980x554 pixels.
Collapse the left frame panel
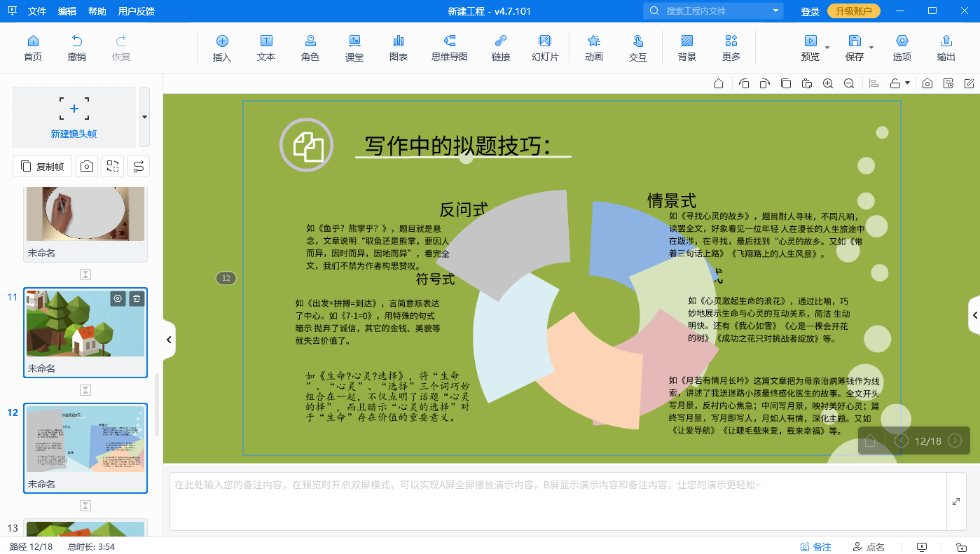click(169, 340)
